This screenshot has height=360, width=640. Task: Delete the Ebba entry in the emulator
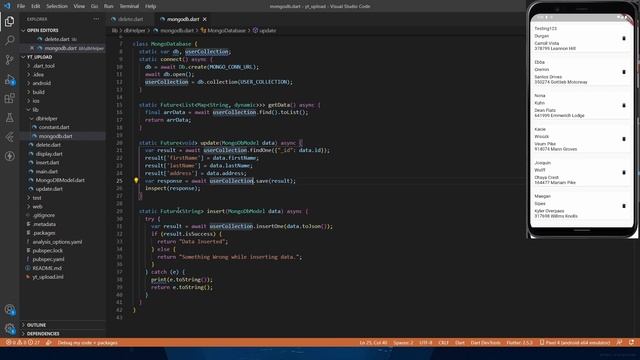[624, 72]
